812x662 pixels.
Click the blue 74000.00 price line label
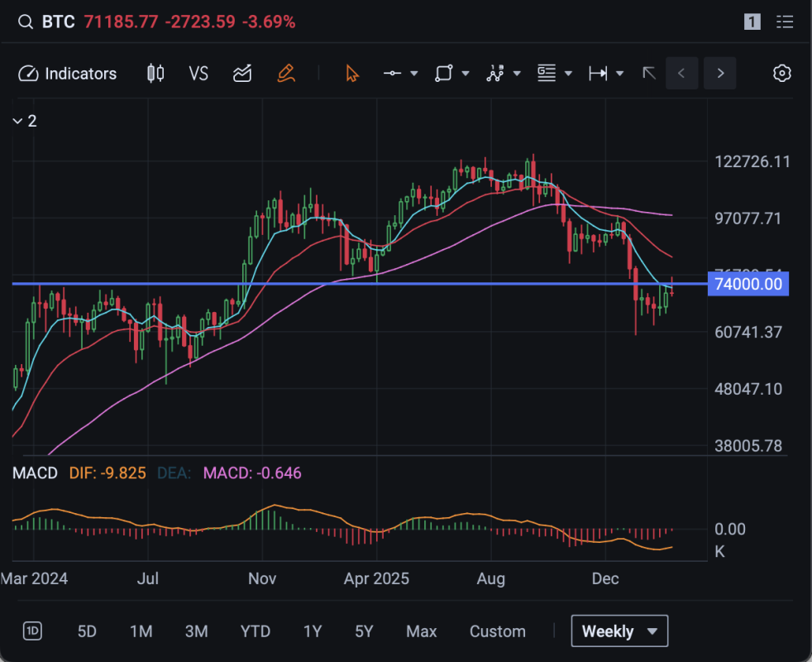click(749, 285)
